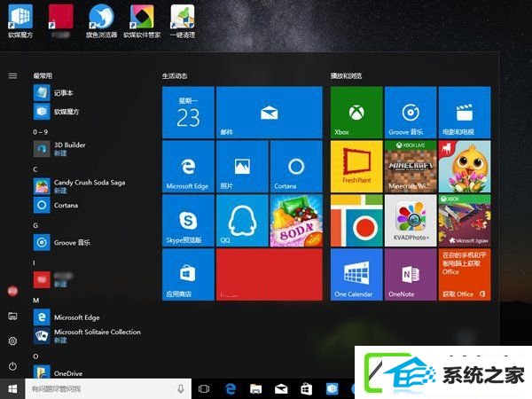Select 一键清理 desktop shortcut
532x399 pixels.
pos(183,21)
